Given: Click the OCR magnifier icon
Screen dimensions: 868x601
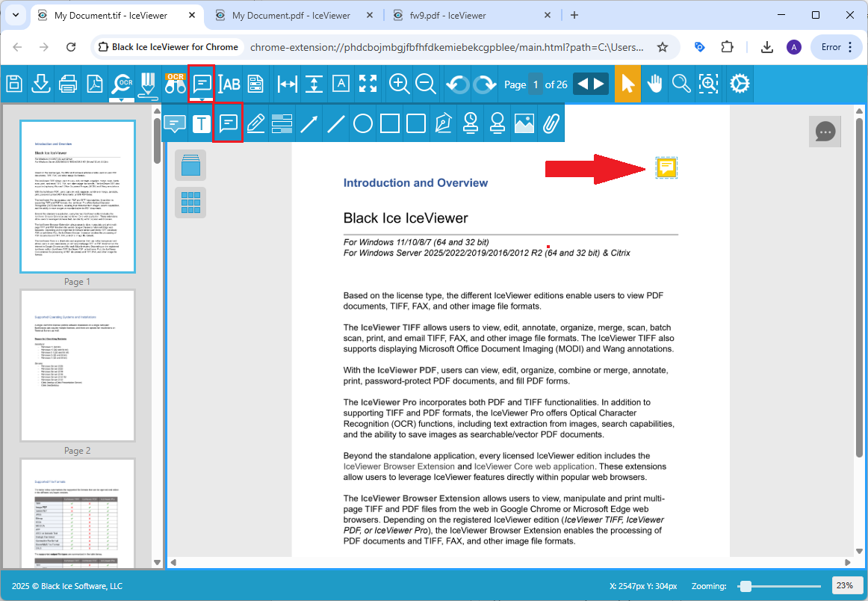Looking at the screenshot, I should click(122, 84).
